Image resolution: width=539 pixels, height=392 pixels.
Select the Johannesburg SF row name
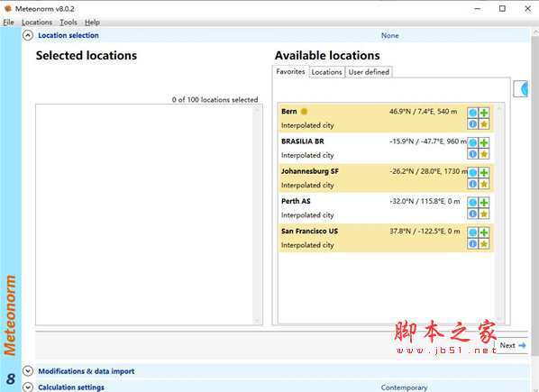[x=310, y=171]
